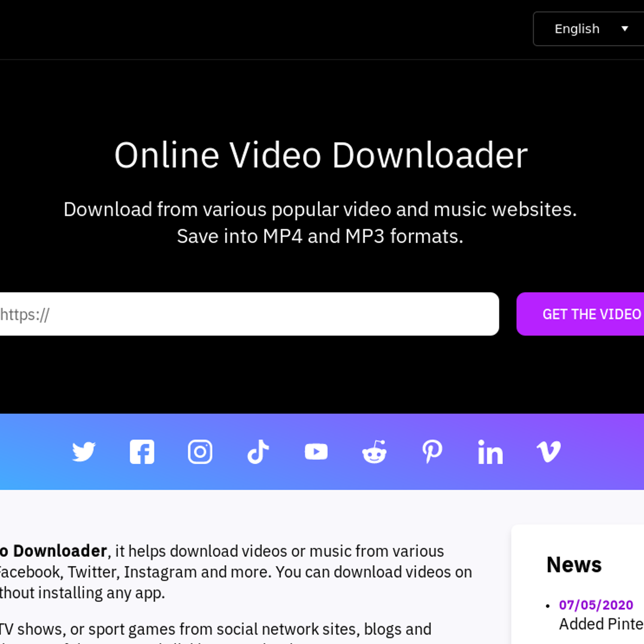The height and width of the screenshot is (644, 644).
Task: Click the 'Download from various popular' tagline
Action: coord(320,209)
